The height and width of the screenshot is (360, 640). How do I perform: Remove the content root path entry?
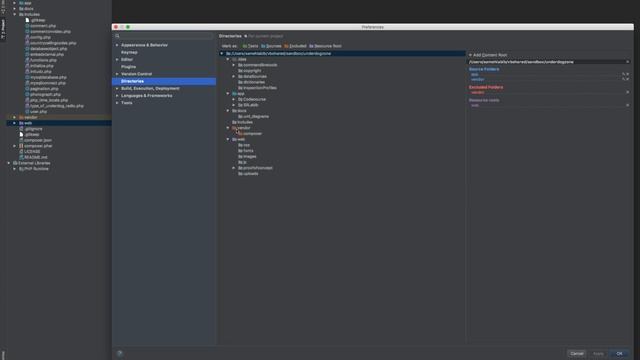click(627, 62)
